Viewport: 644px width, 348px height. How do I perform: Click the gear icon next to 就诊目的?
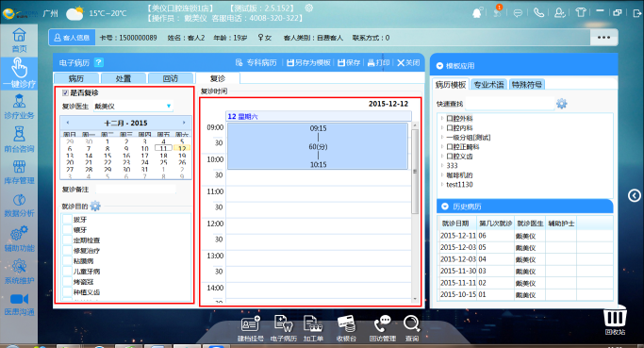95,206
